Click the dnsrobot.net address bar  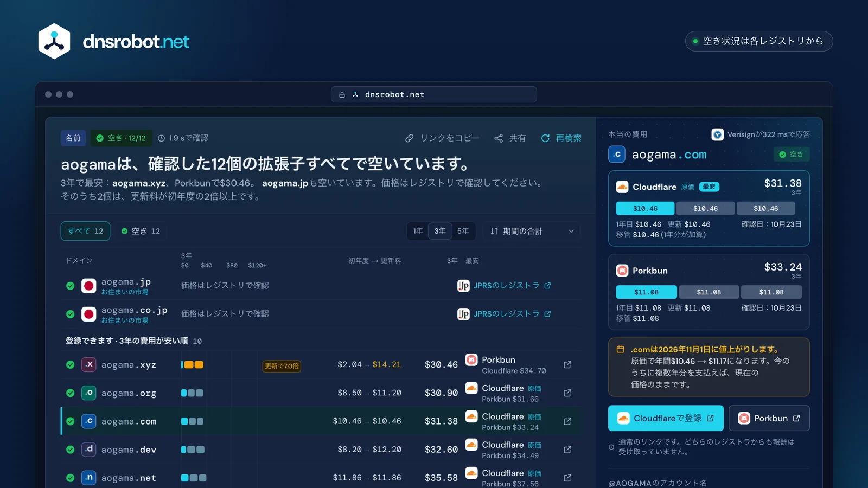pyautogui.click(x=434, y=94)
